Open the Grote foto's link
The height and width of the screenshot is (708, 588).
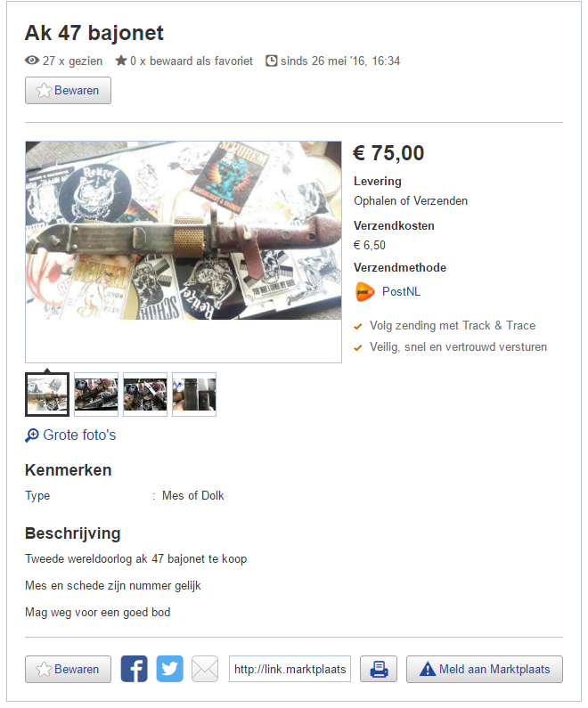click(79, 435)
